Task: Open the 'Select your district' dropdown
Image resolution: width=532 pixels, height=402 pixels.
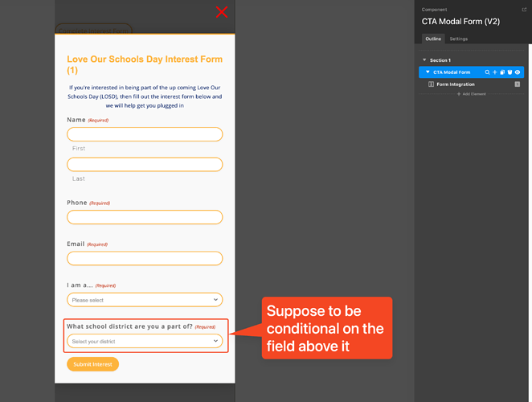Action: click(145, 341)
